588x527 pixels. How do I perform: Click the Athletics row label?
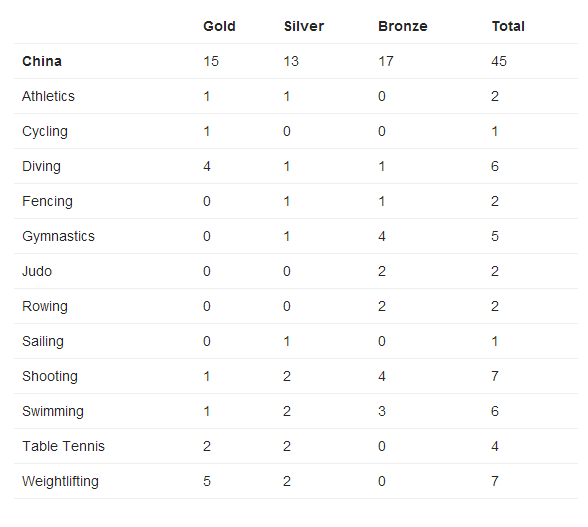point(48,96)
